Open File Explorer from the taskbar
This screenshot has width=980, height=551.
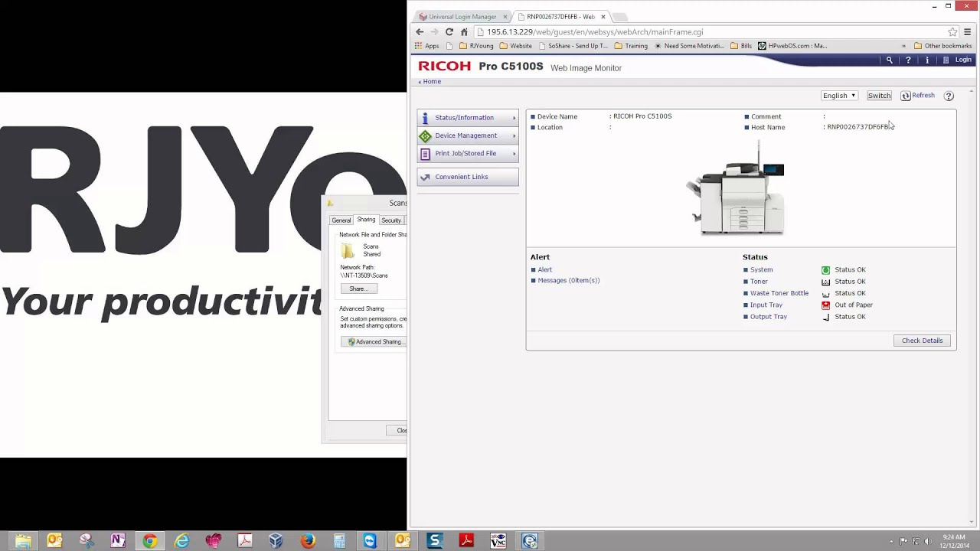pos(23,541)
